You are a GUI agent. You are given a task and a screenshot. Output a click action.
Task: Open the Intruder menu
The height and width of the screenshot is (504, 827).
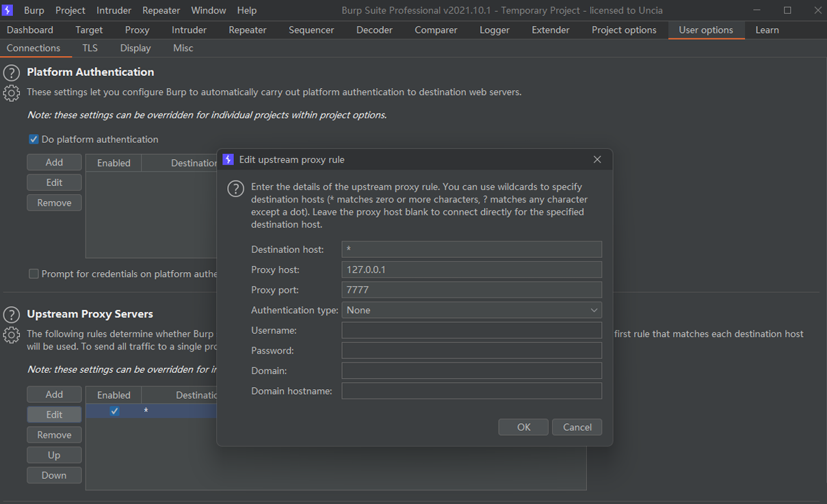(114, 10)
